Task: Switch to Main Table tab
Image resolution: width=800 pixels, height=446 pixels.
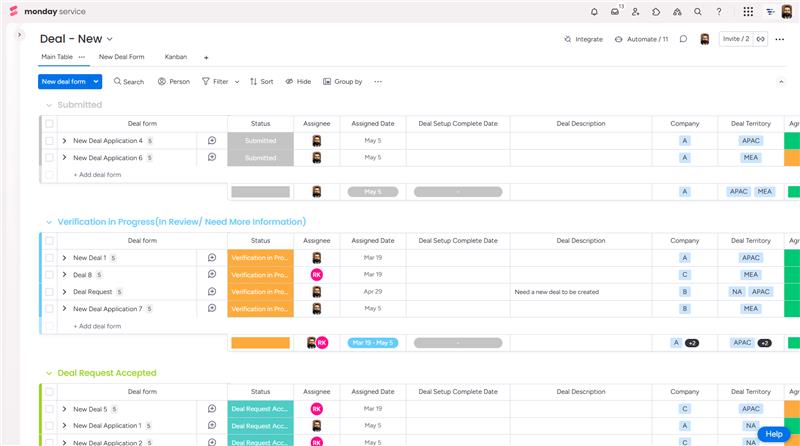Action: (57, 57)
